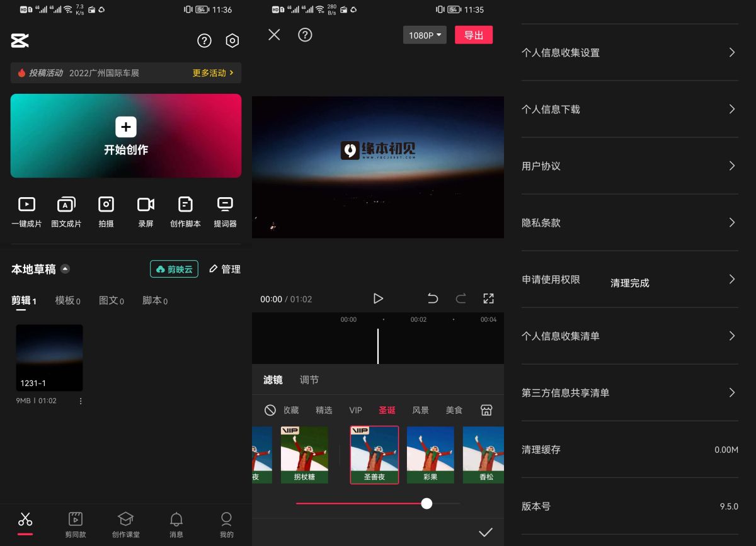Redo the last edit

461,299
